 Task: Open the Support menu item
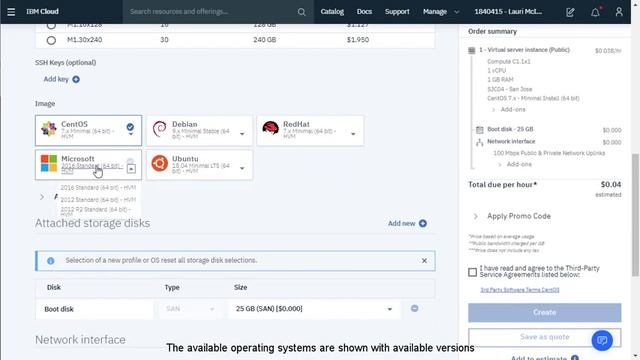tap(397, 12)
